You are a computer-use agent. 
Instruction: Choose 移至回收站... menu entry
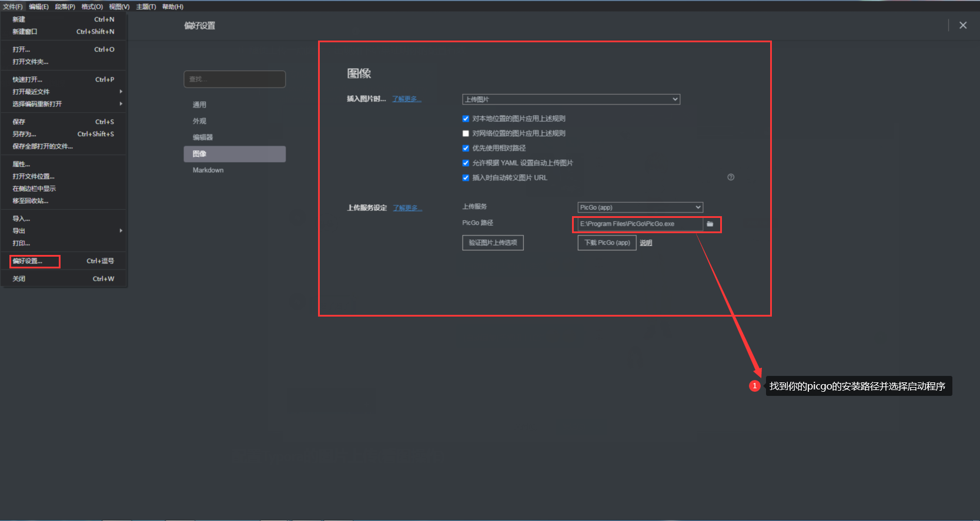(63, 201)
